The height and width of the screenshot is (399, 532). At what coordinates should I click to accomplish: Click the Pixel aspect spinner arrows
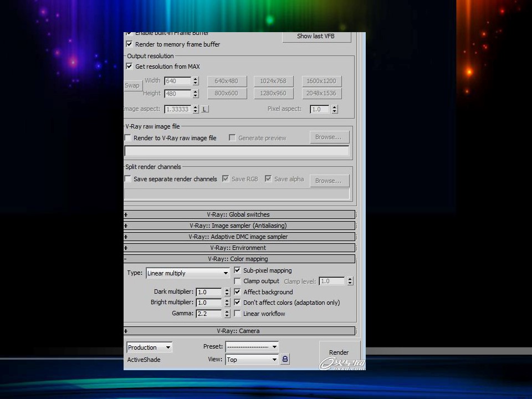[335, 109]
